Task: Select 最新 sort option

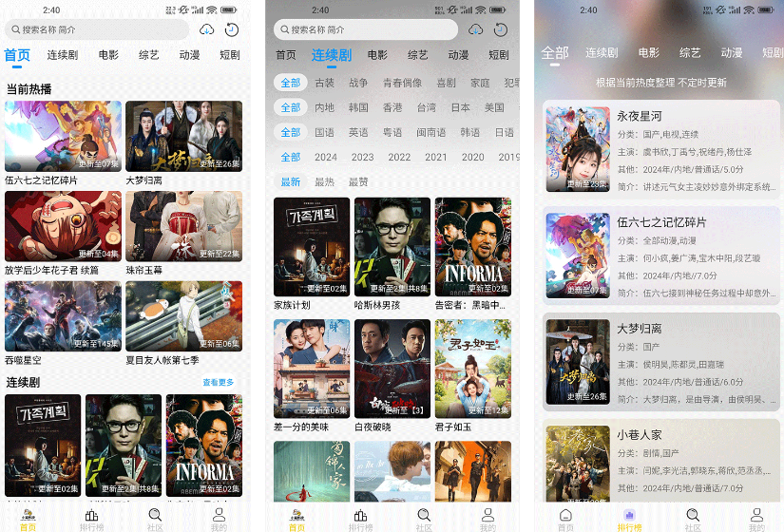Action: [x=291, y=182]
